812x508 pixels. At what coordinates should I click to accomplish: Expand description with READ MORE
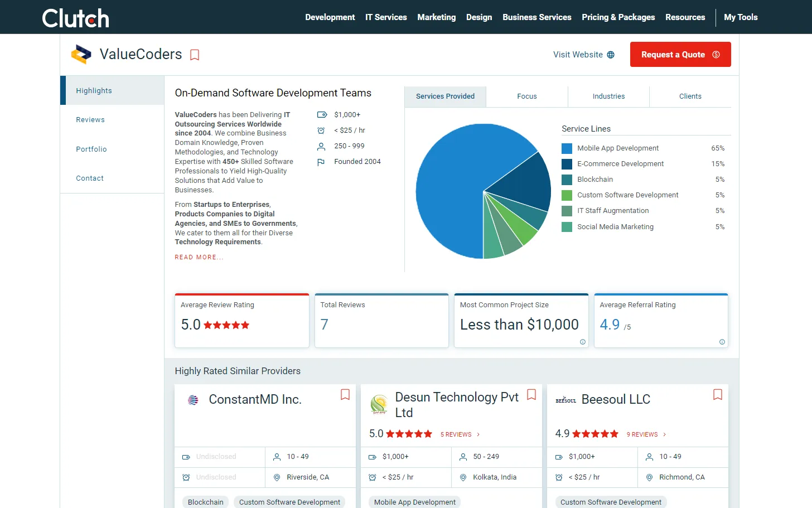tap(199, 257)
